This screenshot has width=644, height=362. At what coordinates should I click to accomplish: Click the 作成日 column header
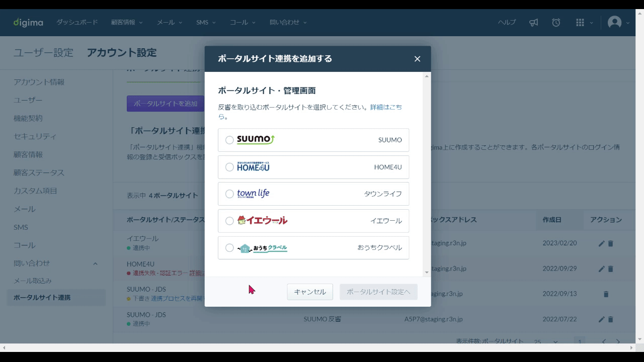(x=552, y=220)
